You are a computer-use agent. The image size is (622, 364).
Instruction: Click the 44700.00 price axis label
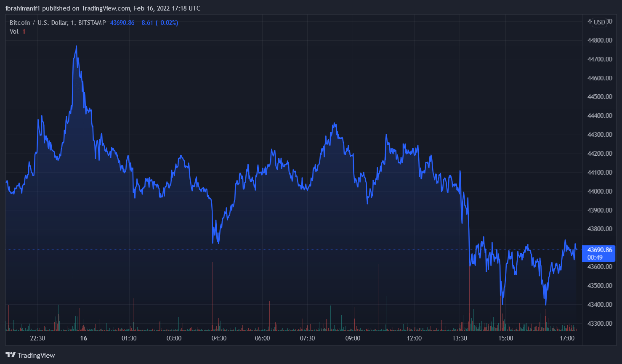(x=599, y=59)
